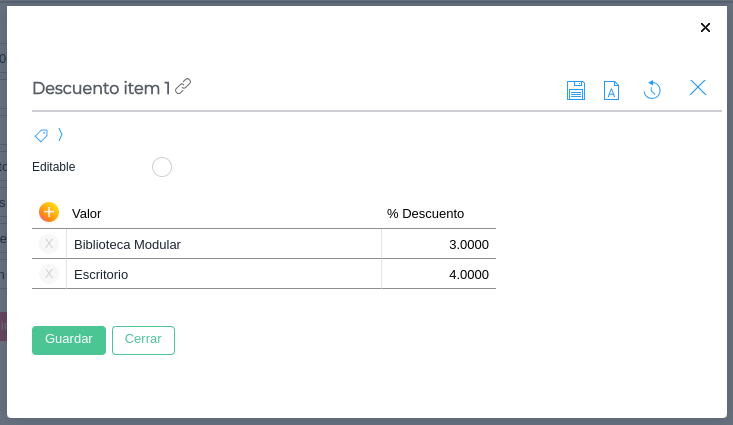Click the blue X icon in header

coord(697,87)
